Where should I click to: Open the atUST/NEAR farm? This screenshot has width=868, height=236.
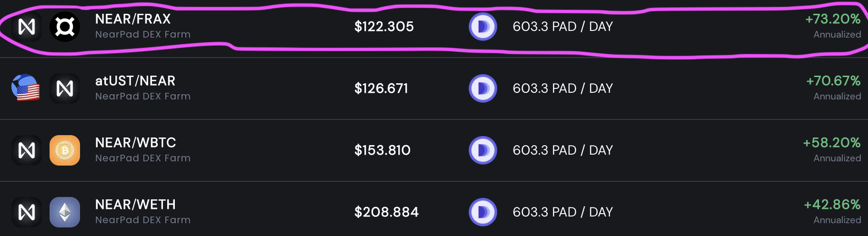pyautogui.click(x=434, y=88)
